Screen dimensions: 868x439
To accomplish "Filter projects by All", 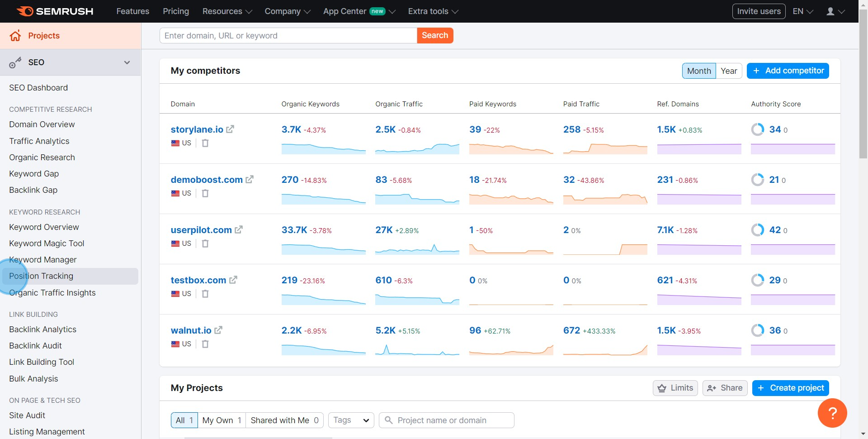I will click(184, 420).
